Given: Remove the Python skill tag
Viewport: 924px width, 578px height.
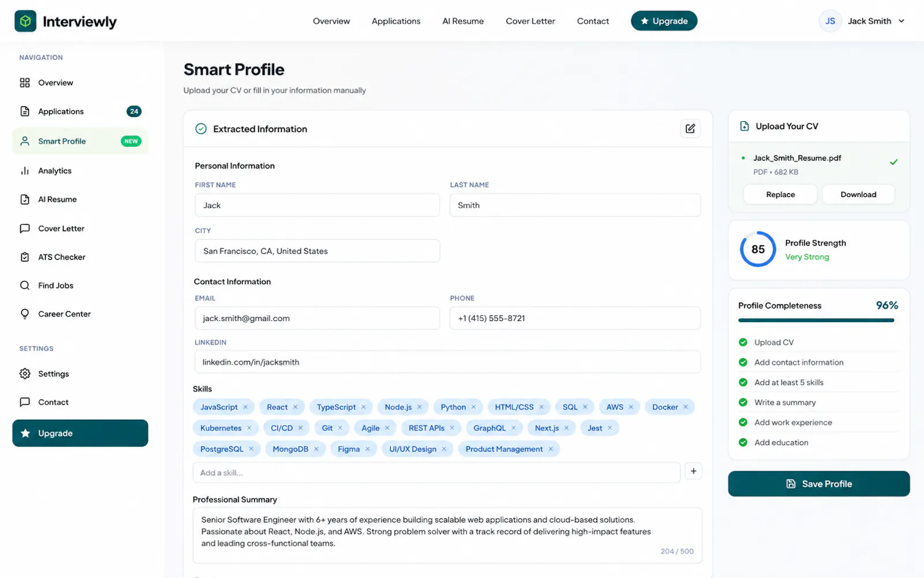Looking at the screenshot, I should (474, 407).
